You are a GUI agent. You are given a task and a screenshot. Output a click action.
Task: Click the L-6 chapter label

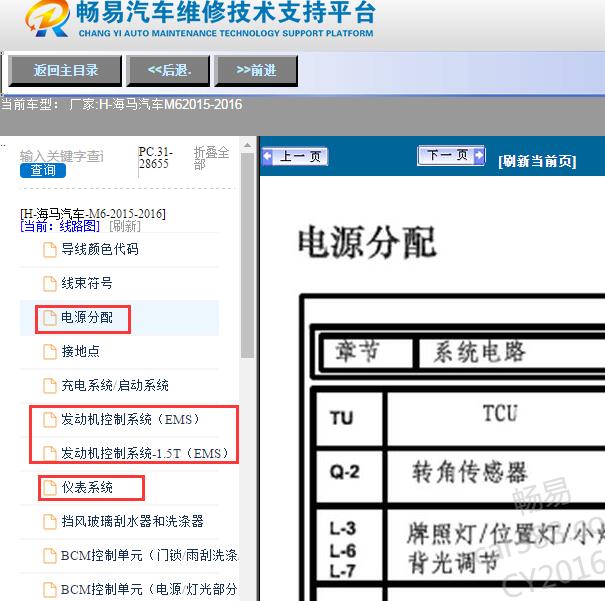[x=343, y=550]
